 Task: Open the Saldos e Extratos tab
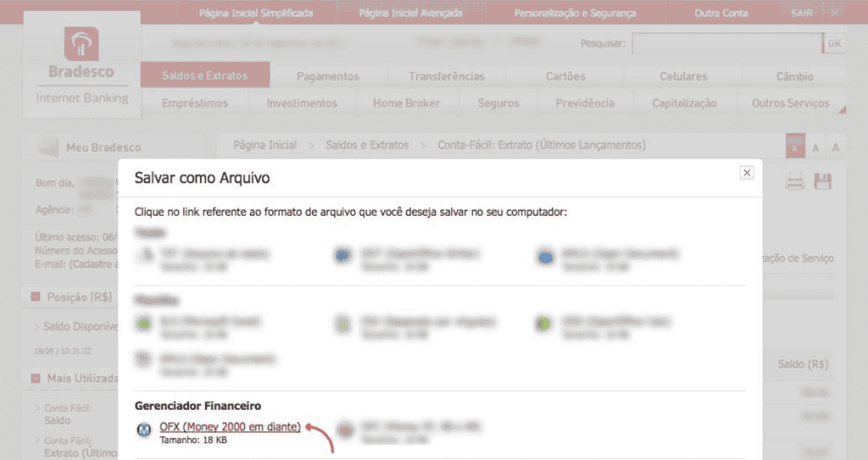[x=205, y=75]
